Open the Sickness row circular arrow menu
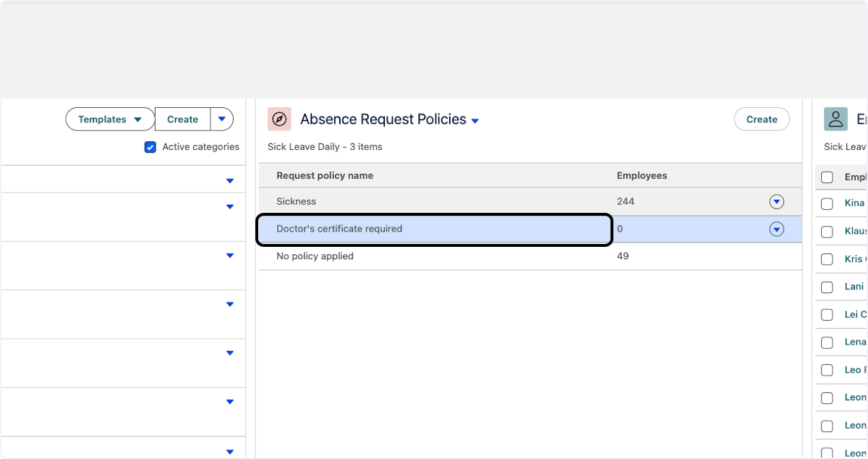Image resolution: width=868 pixels, height=459 pixels. 777,202
